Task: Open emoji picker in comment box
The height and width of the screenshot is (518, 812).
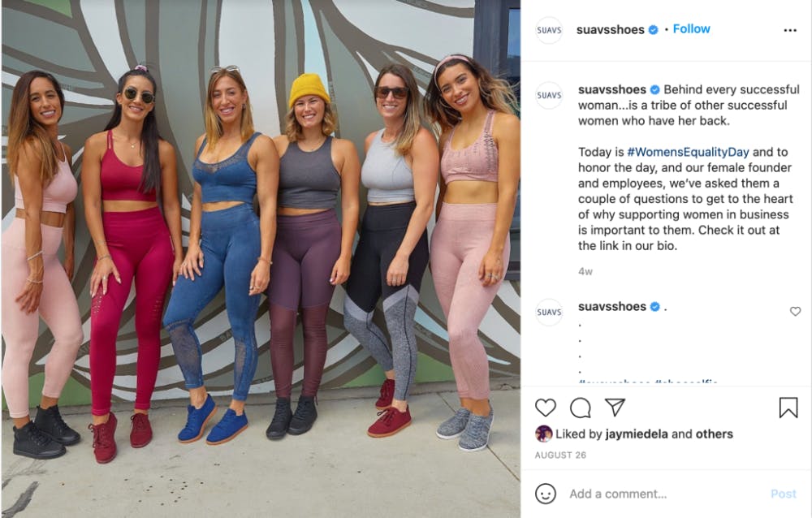Action: pos(546,494)
